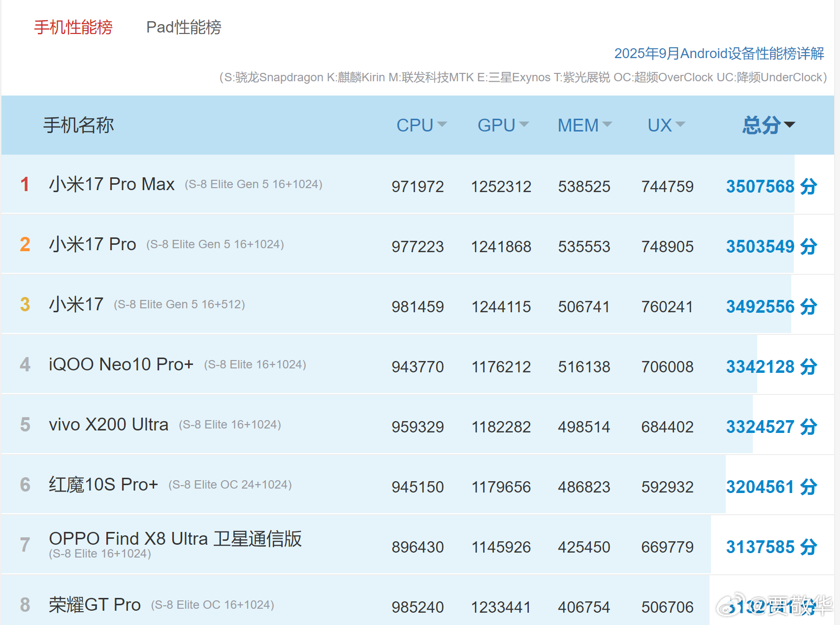This screenshot has width=840, height=625.
Task: Click MEM score 498514
Action: [x=584, y=427]
